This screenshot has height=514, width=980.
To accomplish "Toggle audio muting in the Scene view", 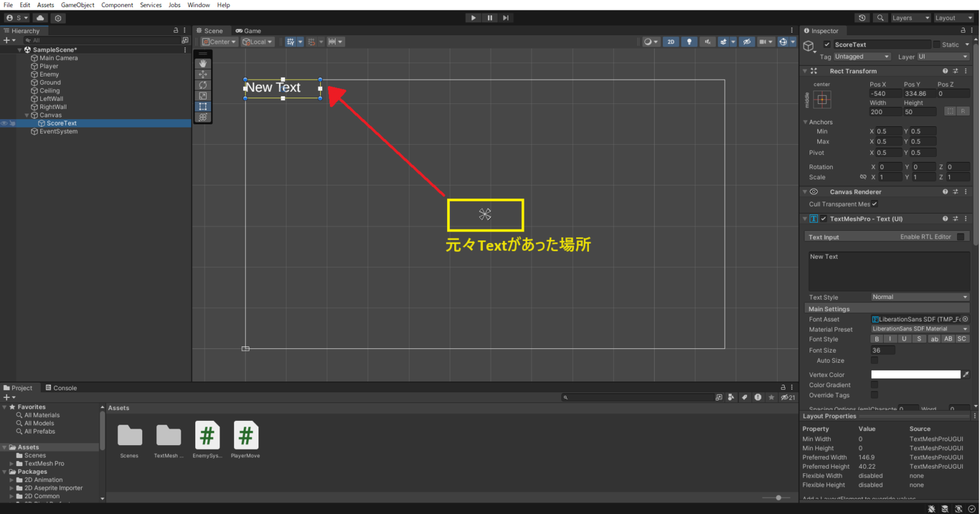I will coord(708,41).
